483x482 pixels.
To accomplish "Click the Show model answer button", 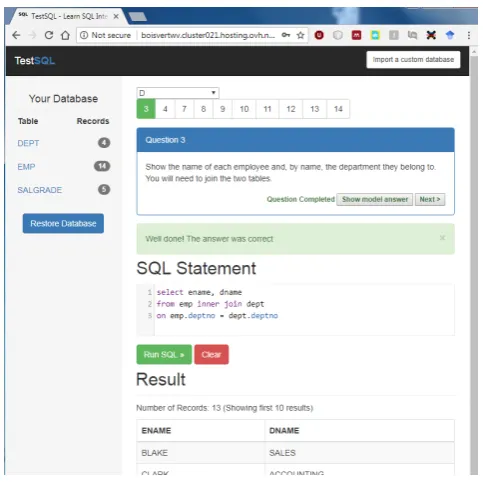I will point(375,199).
